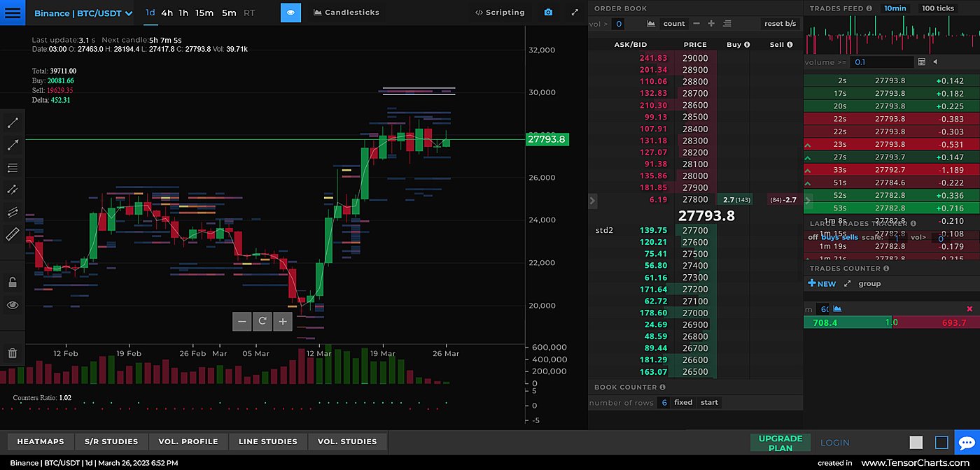Edit trades feed volume threshold field
This screenshot has height=470, width=980.
pos(881,62)
